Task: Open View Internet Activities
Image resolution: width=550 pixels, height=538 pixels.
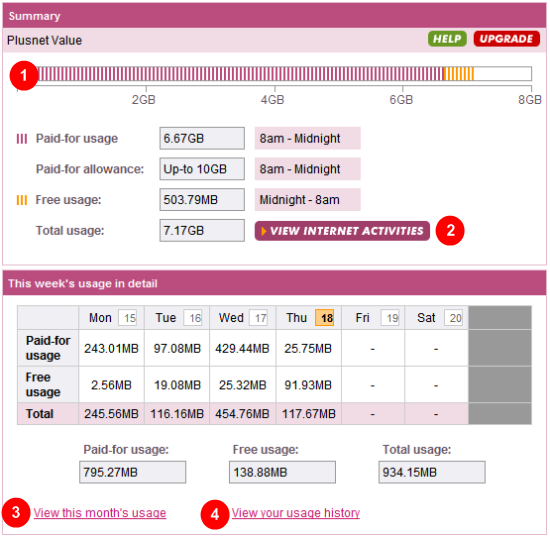Action: click(x=342, y=231)
